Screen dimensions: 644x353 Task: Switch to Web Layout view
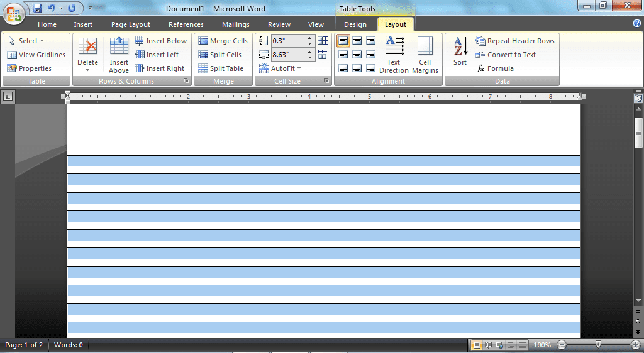pos(499,345)
